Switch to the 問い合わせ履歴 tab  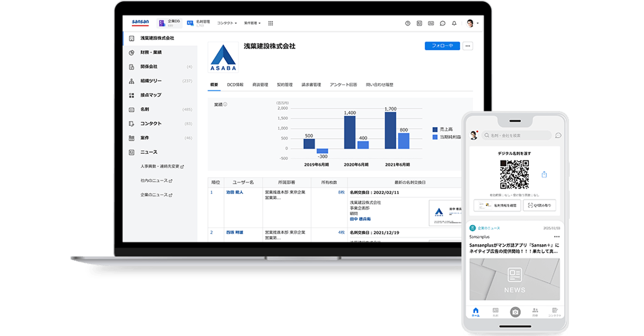pos(380,85)
